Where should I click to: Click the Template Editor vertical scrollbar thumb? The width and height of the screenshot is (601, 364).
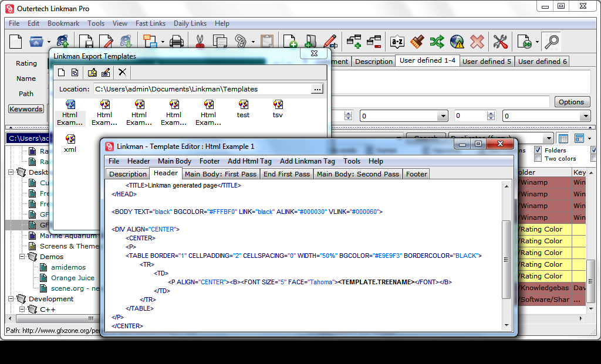tap(506, 259)
